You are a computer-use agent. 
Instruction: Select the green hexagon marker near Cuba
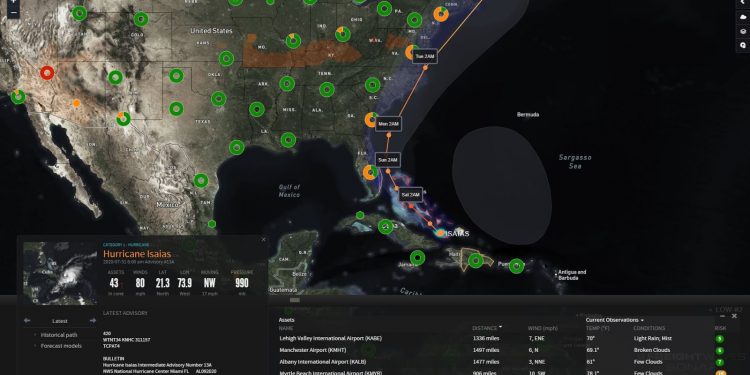tap(360, 216)
